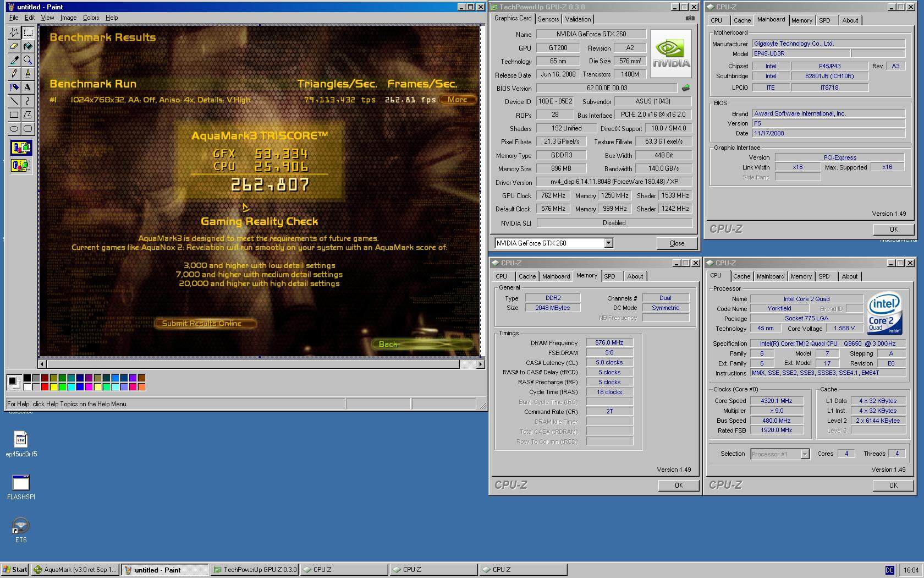Switch to untitled - Paint taskbar button
The image size is (924, 578).
[165, 570]
